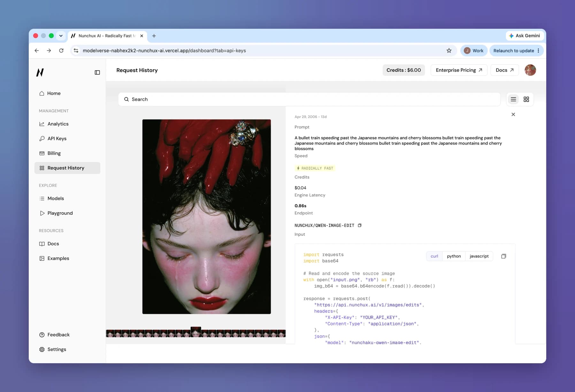
Task: Click the prompt text about bullet train
Action: tap(398, 143)
